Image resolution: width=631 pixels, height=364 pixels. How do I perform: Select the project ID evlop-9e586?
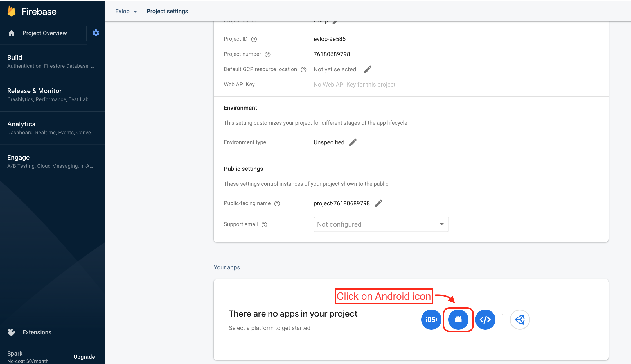point(330,39)
